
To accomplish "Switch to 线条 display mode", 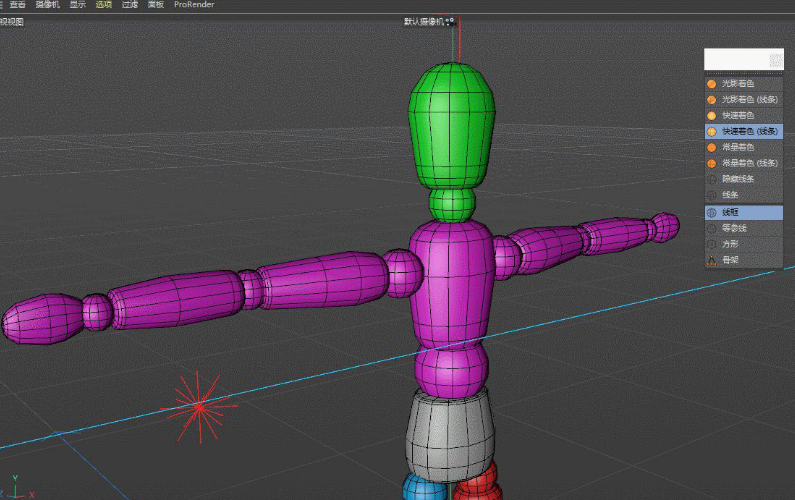I will (744, 195).
